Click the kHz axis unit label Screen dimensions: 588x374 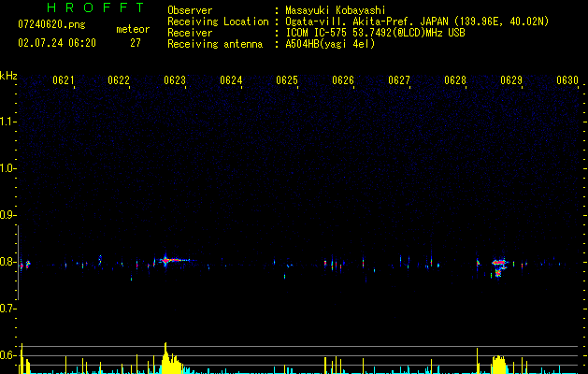(8, 76)
